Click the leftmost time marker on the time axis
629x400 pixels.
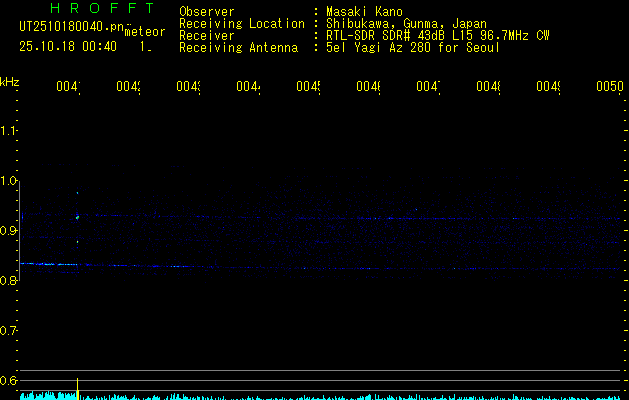[x=67, y=87]
